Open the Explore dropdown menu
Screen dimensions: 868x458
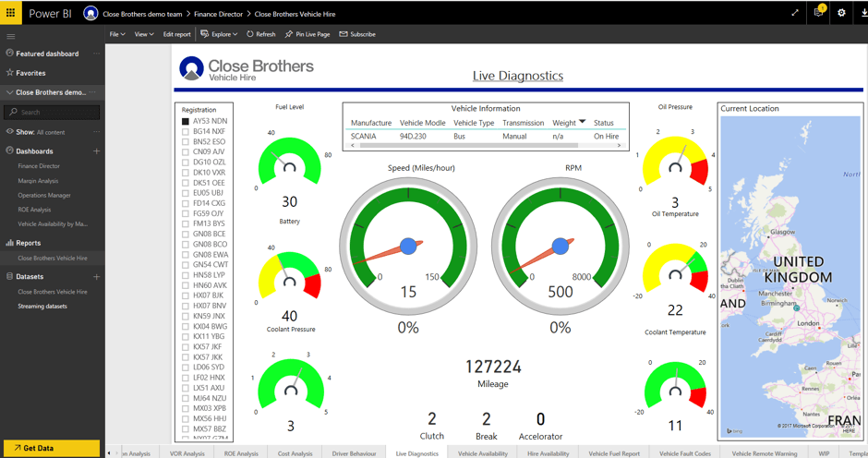[219, 34]
